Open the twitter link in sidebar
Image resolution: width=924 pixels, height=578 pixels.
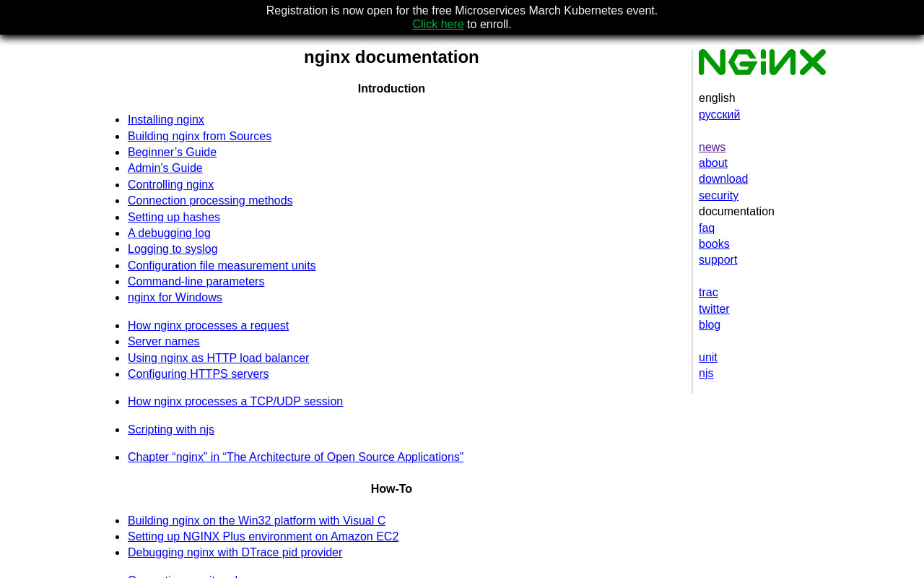click(714, 309)
